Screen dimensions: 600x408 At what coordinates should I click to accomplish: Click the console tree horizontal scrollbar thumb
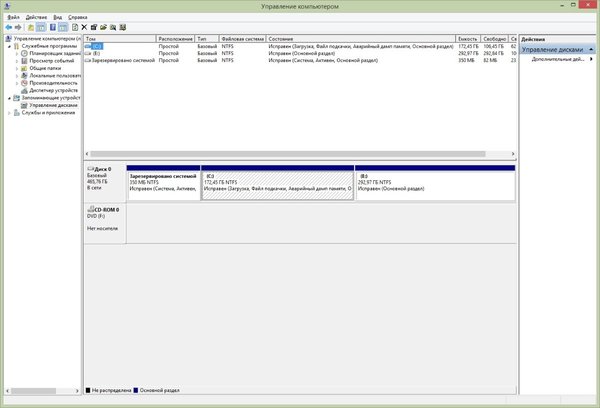tap(33, 391)
